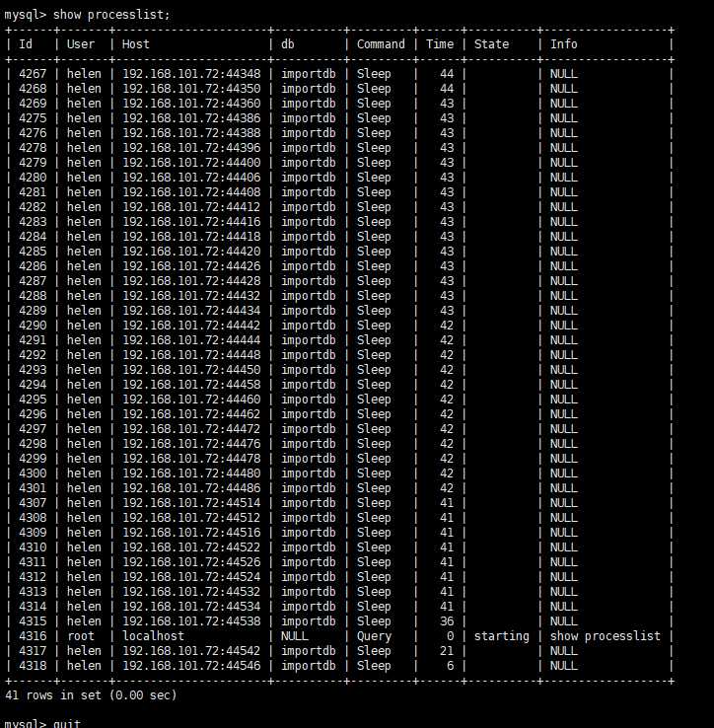Click host 192.168.101.72:44514
714x728 pixels.
pyautogui.click(x=191, y=503)
